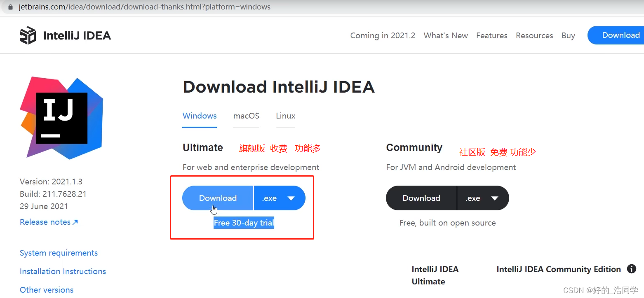Screen dimensions: 644x298
Task: Open the Release notes link
Action: pyautogui.click(x=49, y=222)
